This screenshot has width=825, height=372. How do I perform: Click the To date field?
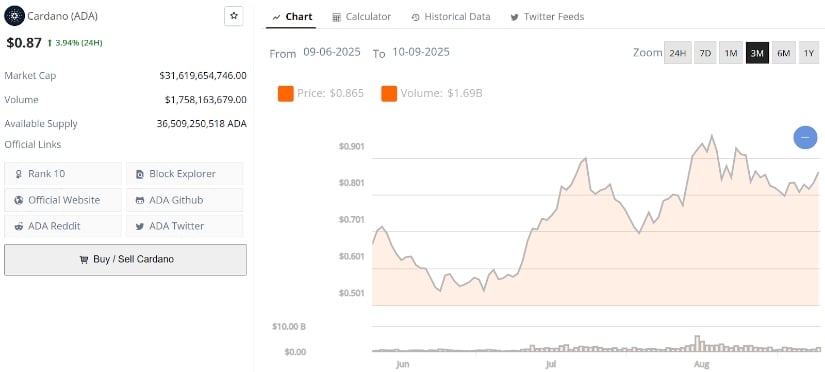pos(421,52)
